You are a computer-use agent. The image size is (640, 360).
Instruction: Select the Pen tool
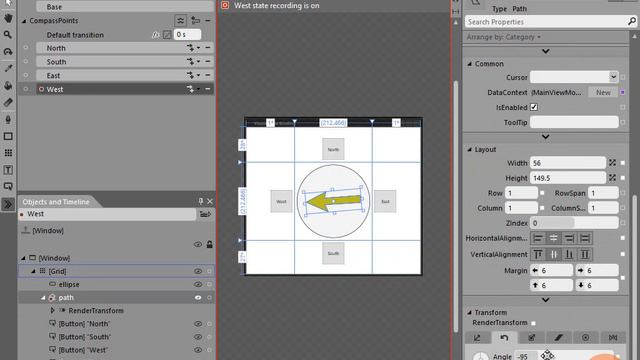[x=8, y=119]
